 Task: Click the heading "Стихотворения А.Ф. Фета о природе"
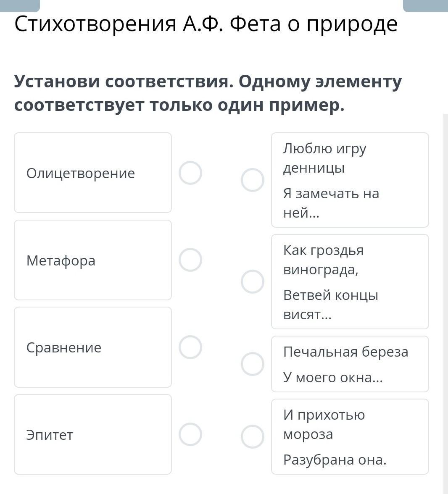tap(206, 24)
